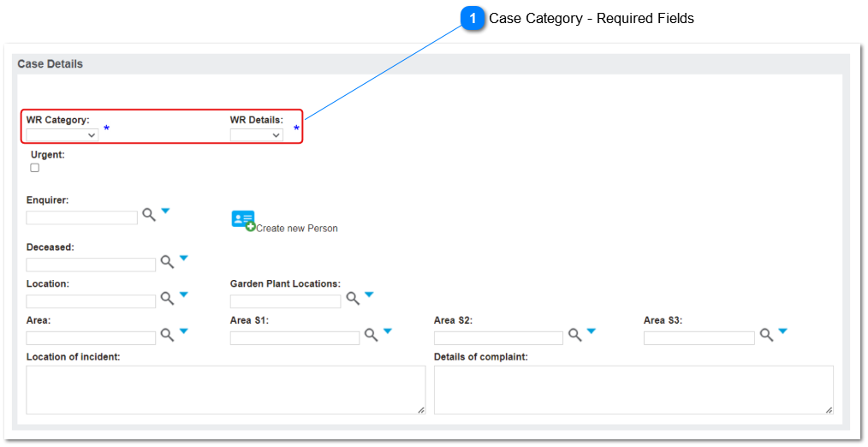Search Location using magnifier icon

click(167, 299)
